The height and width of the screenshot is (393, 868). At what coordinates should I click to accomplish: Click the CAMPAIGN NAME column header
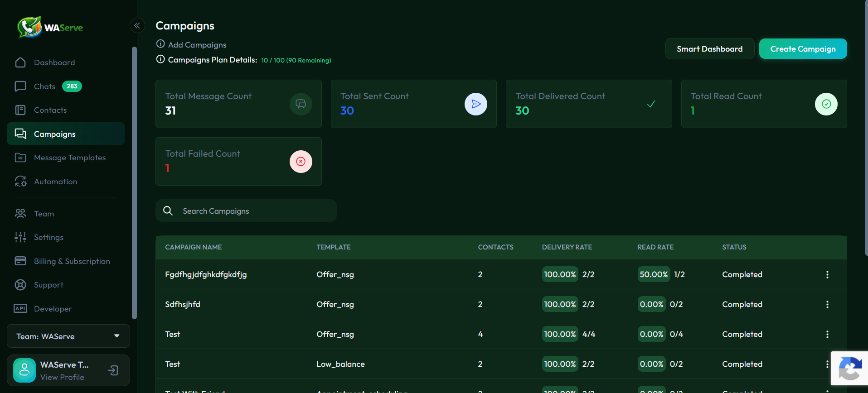[194, 247]
